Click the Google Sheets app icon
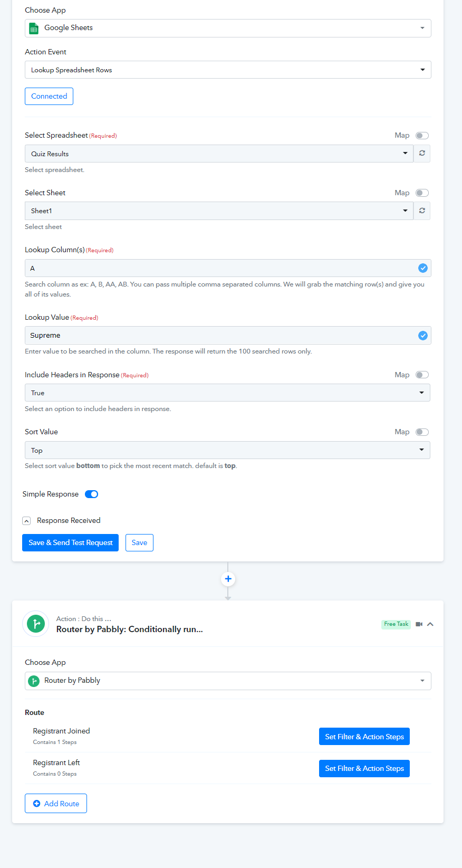Viewport: 462px width, 868px height. click(34, 28)
